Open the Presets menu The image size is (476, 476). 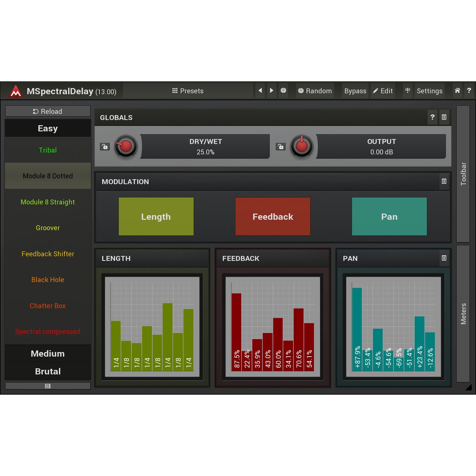(188, 91)
